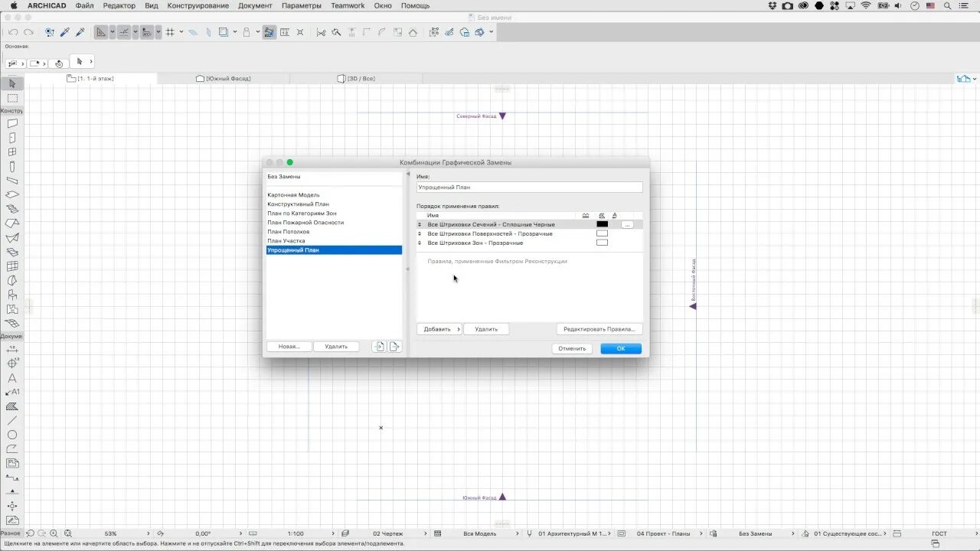Select the Circle/Arc tool
This screenshot has height=551, width=980.
pyautogui.click(x=12, y=435)
